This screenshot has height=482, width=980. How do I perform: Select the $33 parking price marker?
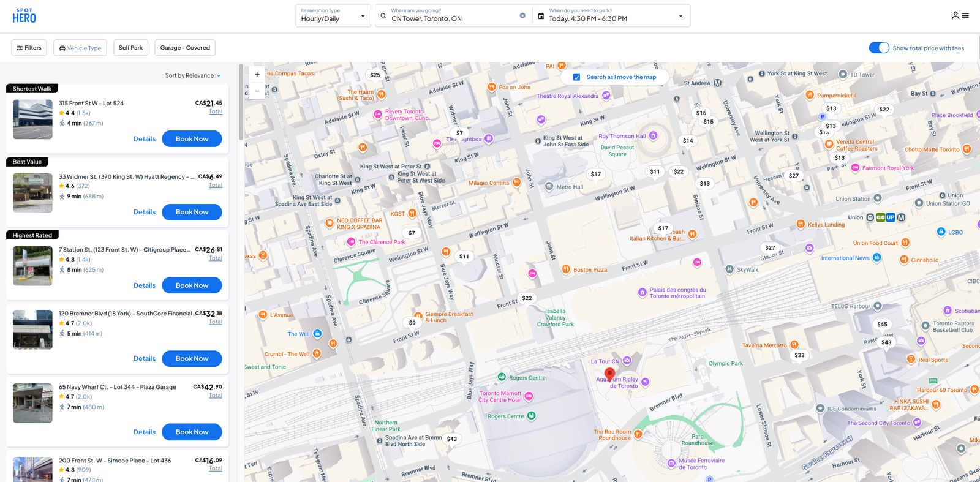click(799, 355)
